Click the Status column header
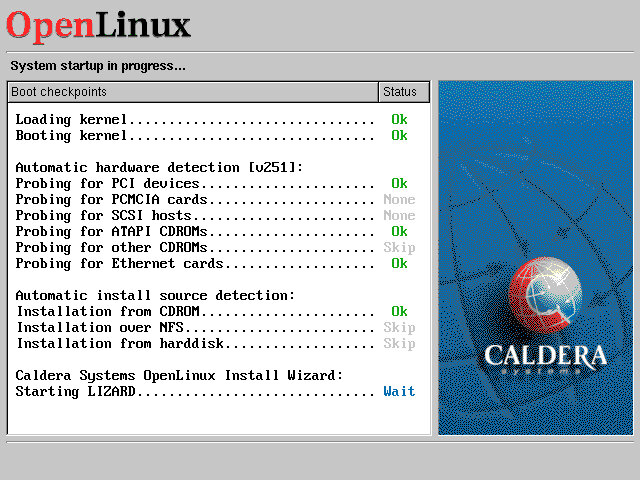Image resolution: width=640 pixels, height=480 pixels. coord(399,92)
